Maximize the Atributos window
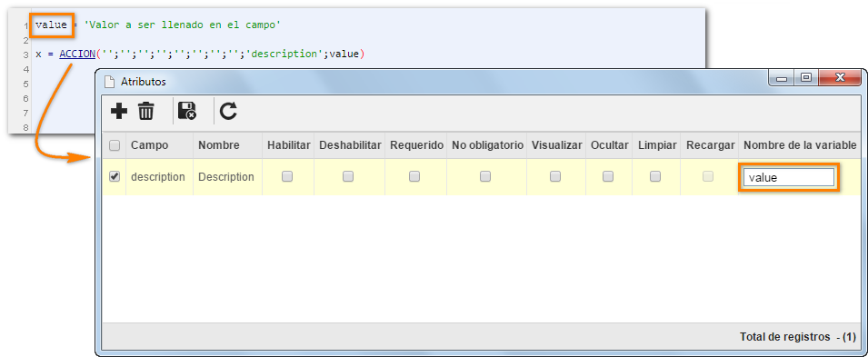The width and height of the screenshot is (868, 357). (806, 78)
